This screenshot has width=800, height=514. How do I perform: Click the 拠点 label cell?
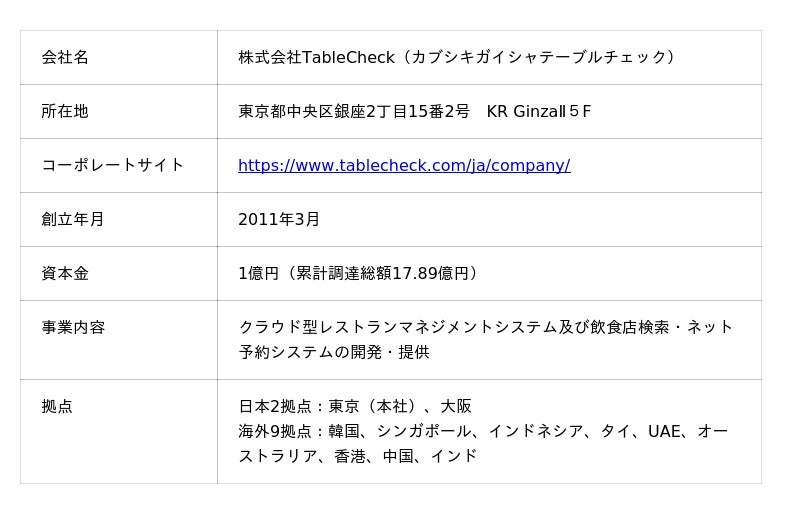coord(57,406)
